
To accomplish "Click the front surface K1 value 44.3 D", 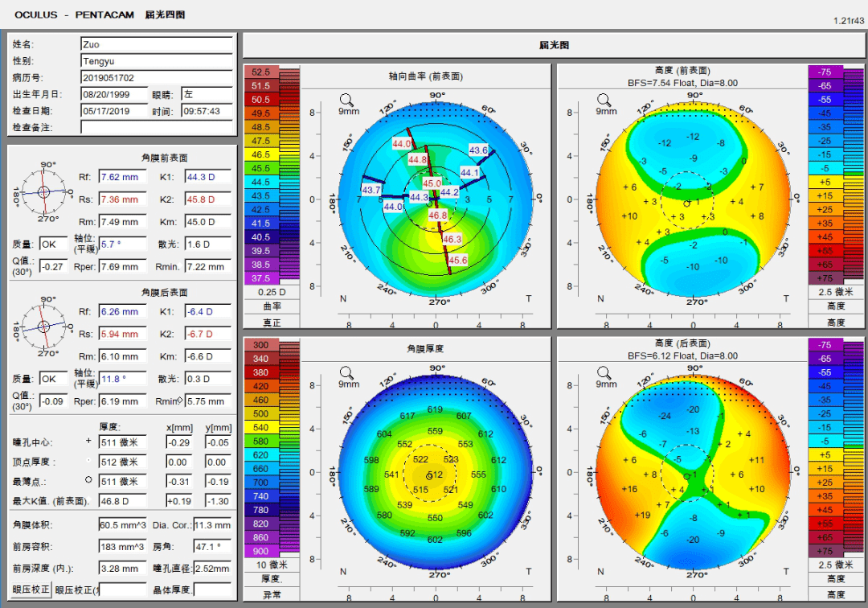I will pyautogui.click(x=207, y=177).
